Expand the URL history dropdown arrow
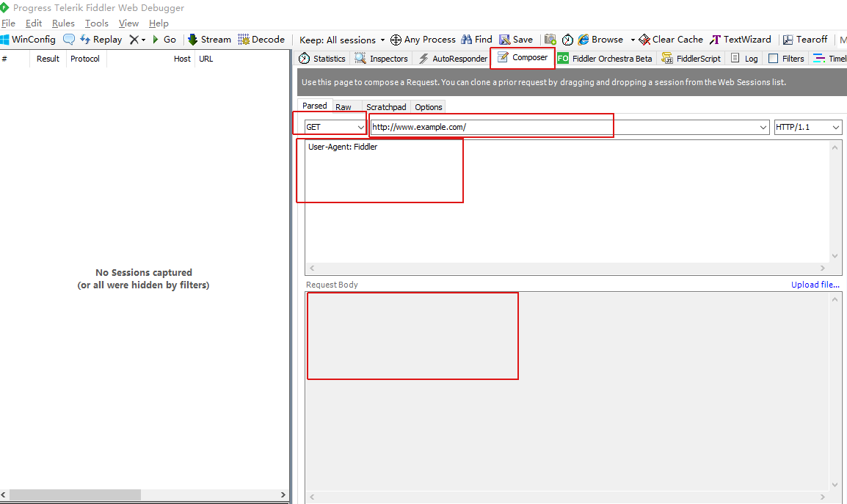The image size is (847, 504). click(x=763, y=127)
